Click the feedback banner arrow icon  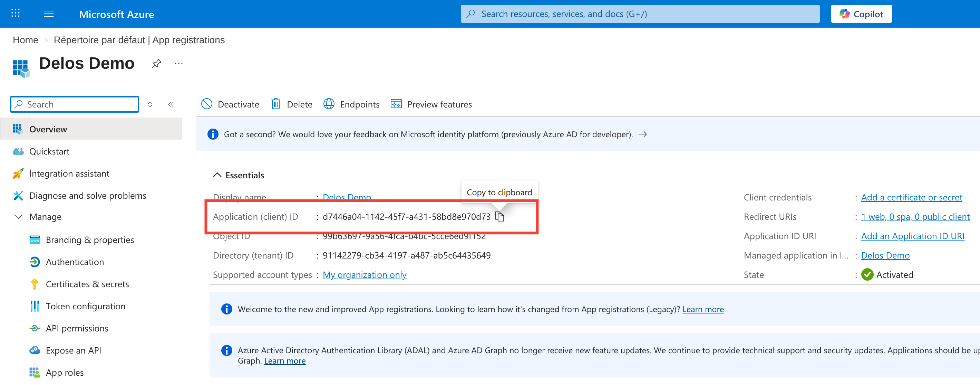point(642,134)
